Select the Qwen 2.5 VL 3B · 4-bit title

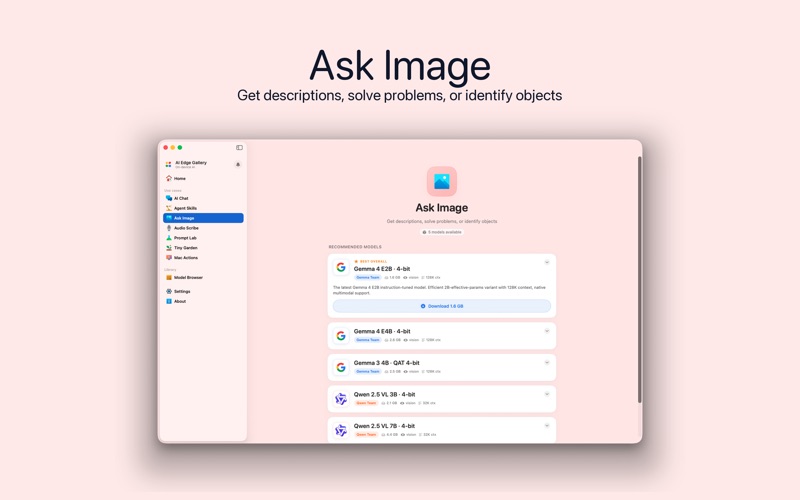pos(385,394)
